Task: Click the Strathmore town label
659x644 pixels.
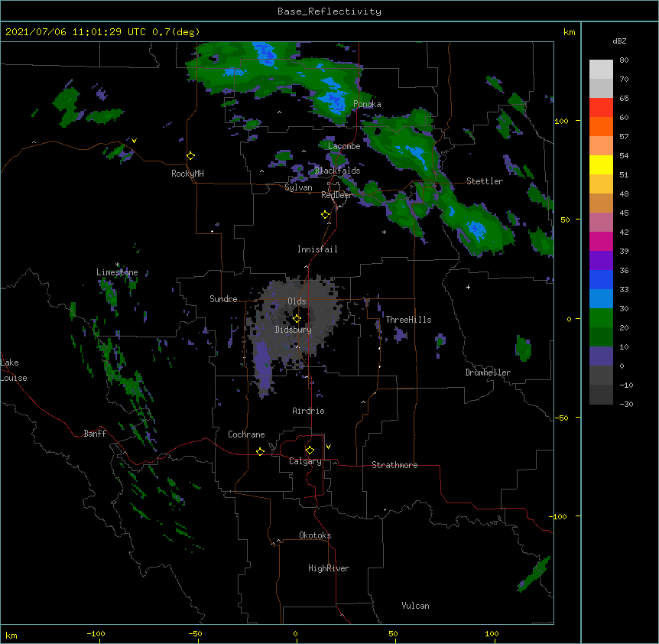Action: pos(394,465)
